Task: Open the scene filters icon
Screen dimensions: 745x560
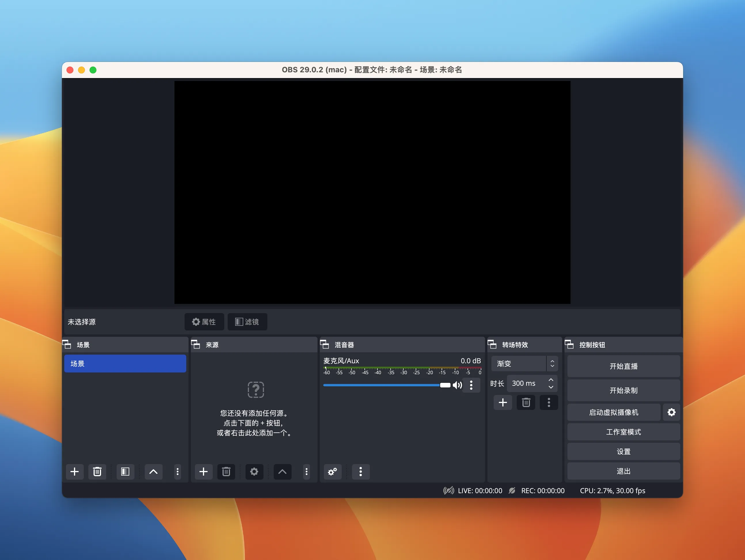Action: click(125, 472)
